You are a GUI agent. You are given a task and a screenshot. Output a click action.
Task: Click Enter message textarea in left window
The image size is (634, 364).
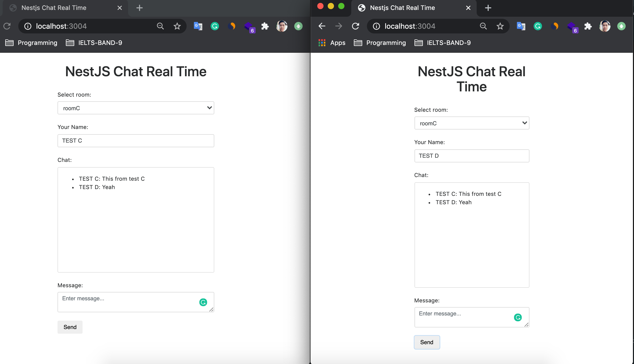click(128, 302)
